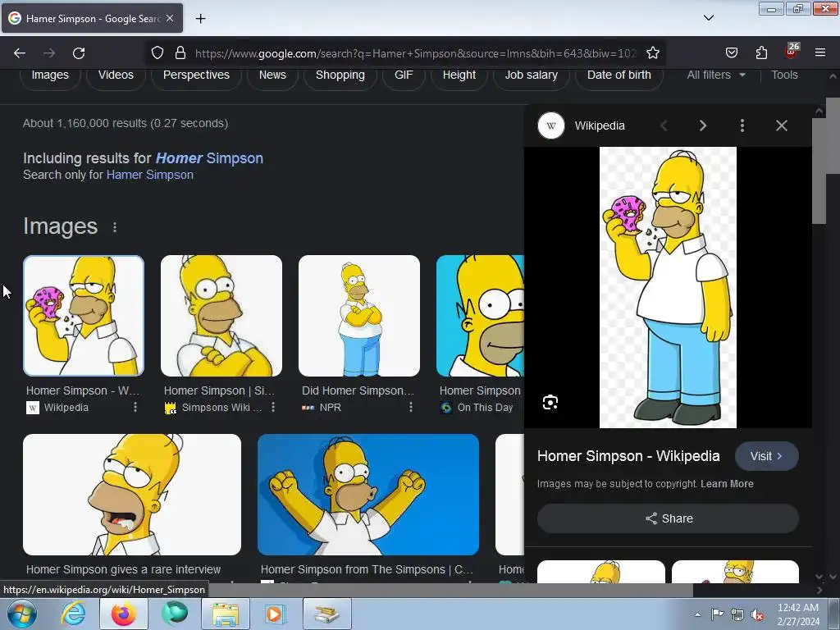
Task: Open the Homer eating donut thumbnail
Action: pos(84,316)
